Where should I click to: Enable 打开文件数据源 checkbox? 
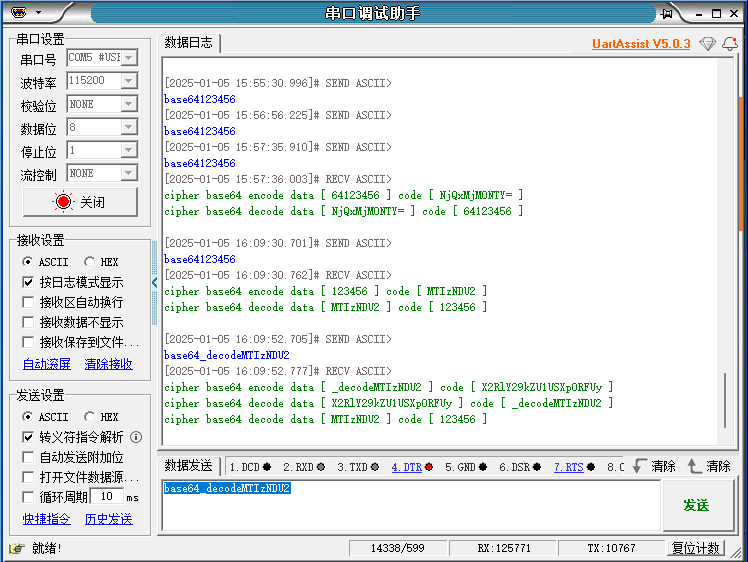(28, 478)
